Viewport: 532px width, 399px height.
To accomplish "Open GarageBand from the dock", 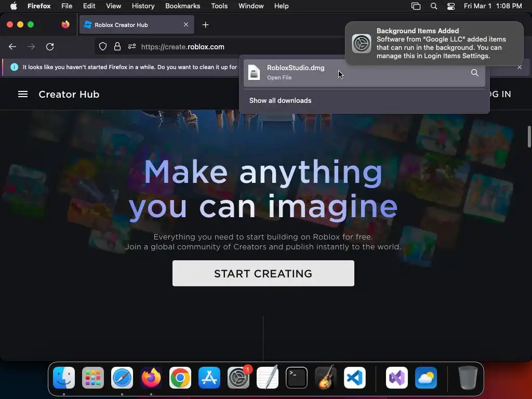I will tap(326, 377).
